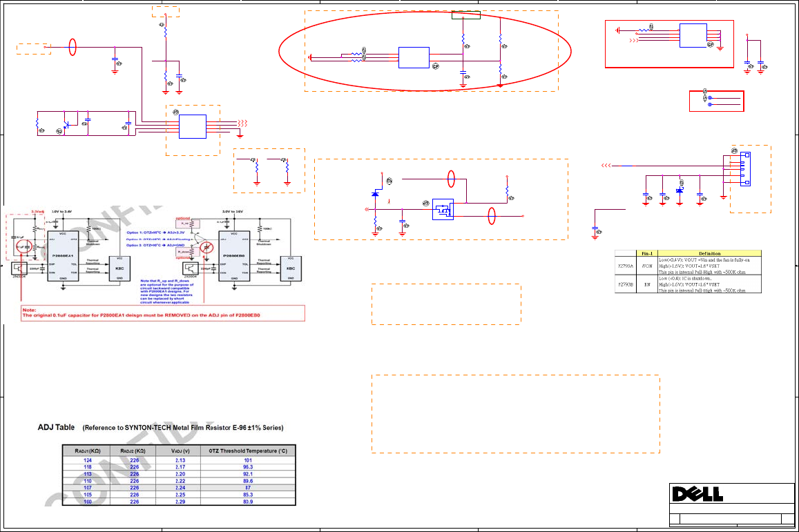Select the RADJ1 value 113
The image size is (799, 532).
point(88,474)
